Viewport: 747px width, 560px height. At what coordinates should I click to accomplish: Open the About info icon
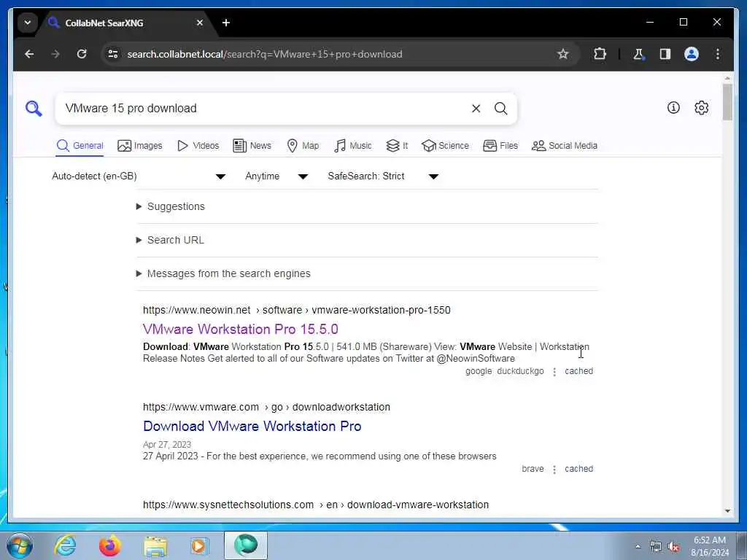pos(673,108)
